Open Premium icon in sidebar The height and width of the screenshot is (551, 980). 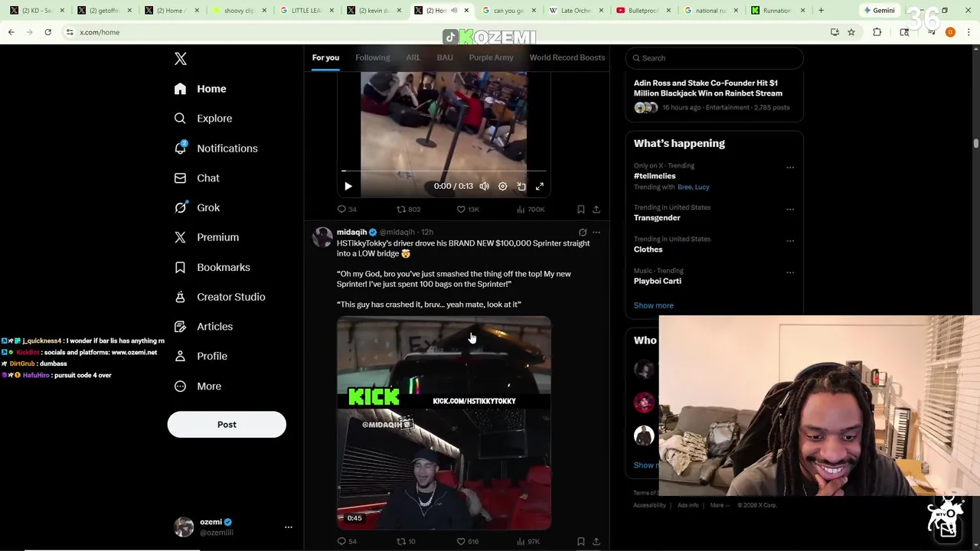tap(180, 237)
